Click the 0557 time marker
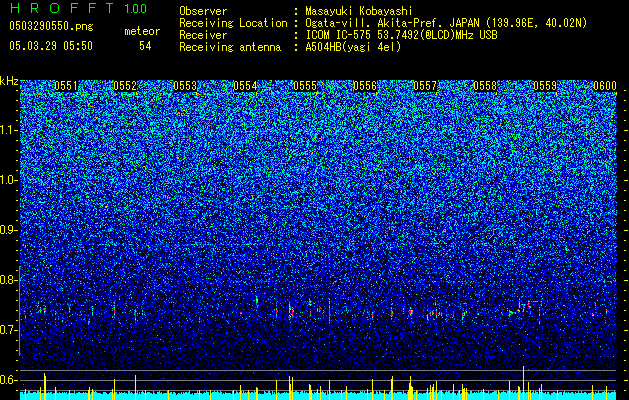The width and height of the screenshot is (629, 400). click(x=425, y=86)
